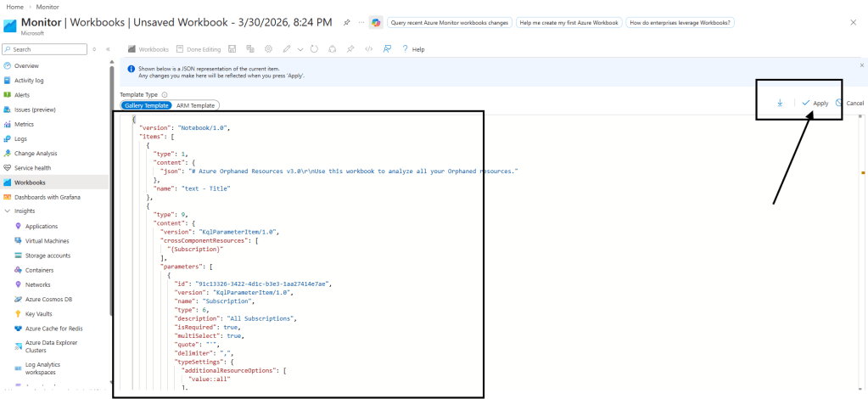Click the Refresh icon in toolbar
This screenshot has width=868, height=399.
click(x=316, y=49)
